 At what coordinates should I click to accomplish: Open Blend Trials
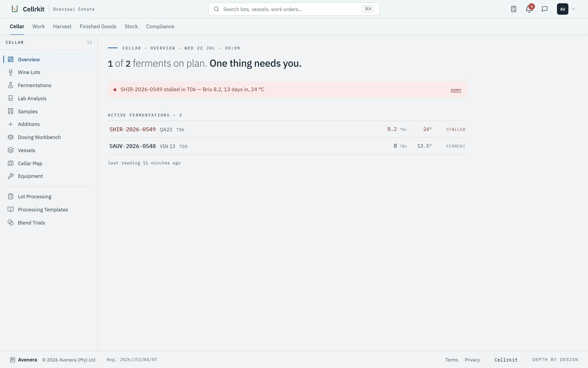tap(49, 222)
